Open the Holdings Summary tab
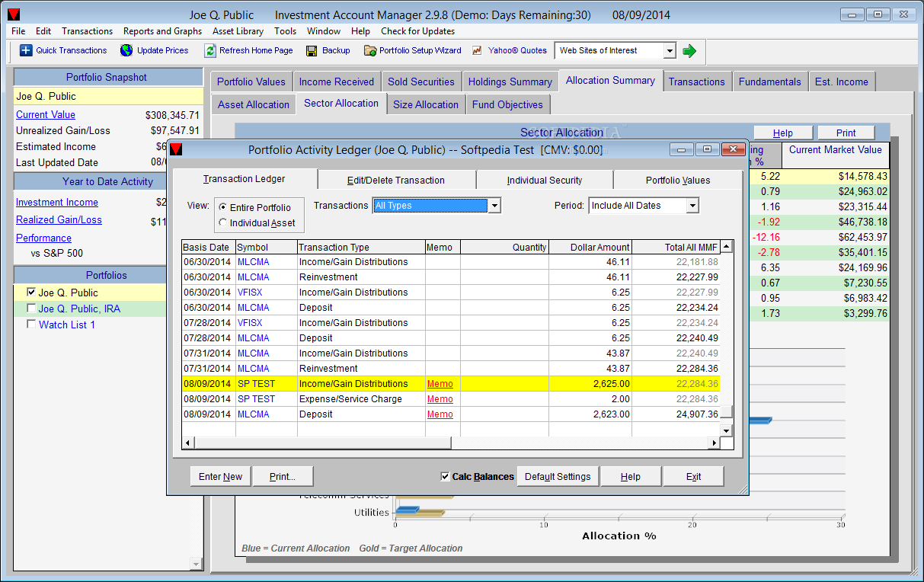The image size is (924, 582). [x=510, y=82]
